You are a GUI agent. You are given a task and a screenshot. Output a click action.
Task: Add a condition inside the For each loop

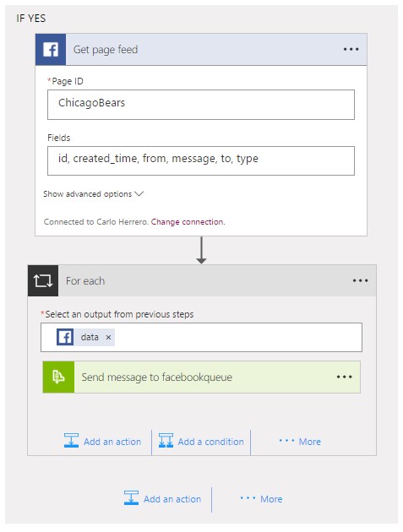point(201,441)
